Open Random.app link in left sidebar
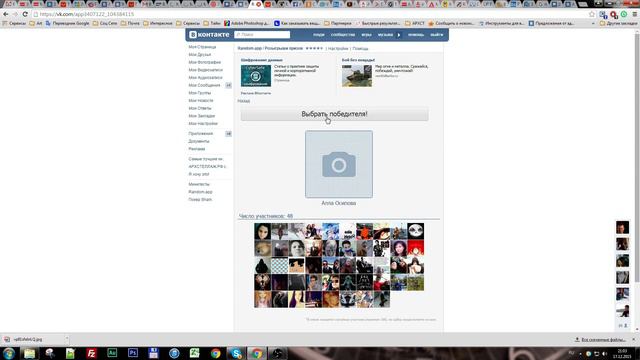The height and width of the screenshot is (360, 640). tap(200, 192)
